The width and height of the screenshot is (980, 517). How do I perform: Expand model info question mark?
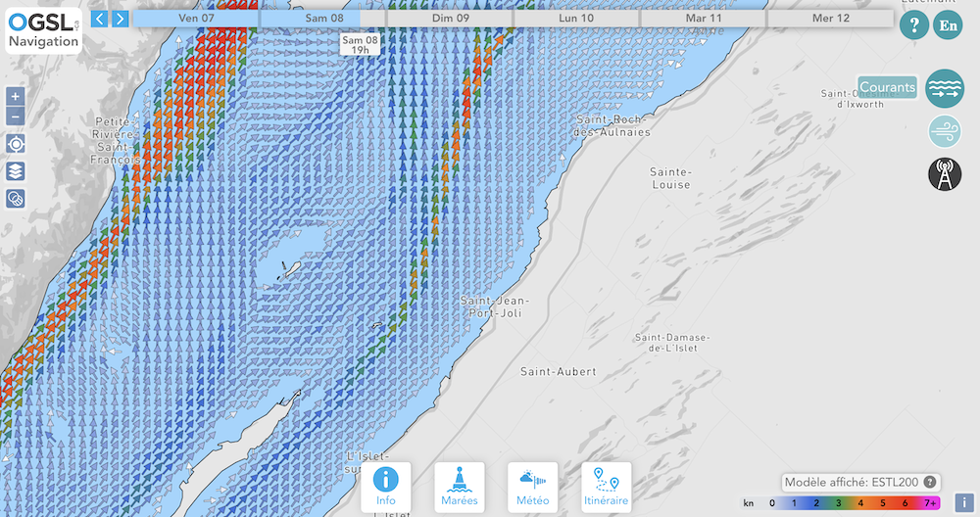930,482
